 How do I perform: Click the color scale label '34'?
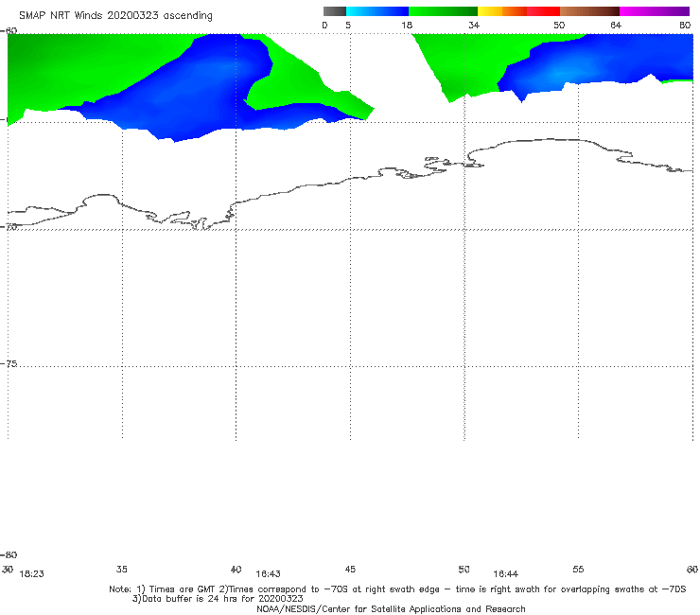pos(474,26)
